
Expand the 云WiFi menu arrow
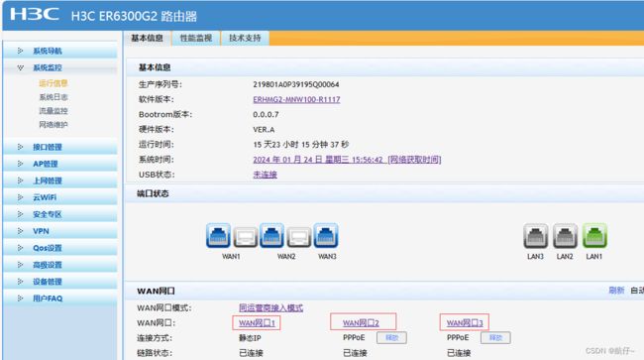pos(20,197)
